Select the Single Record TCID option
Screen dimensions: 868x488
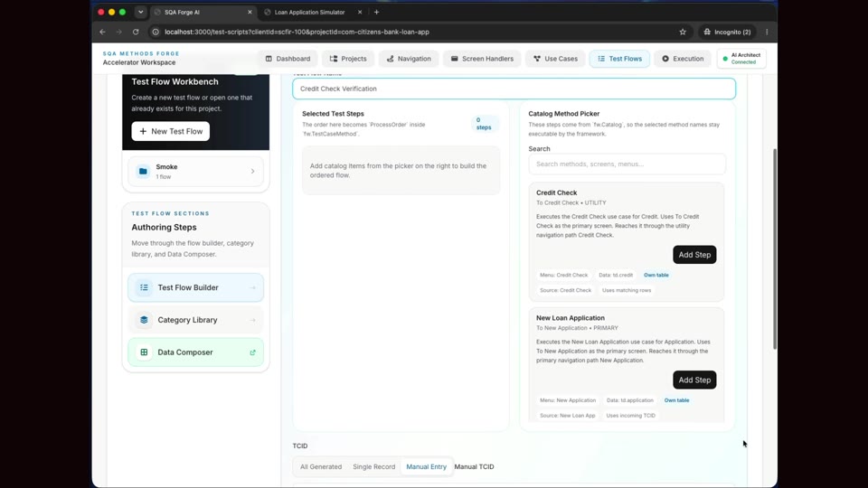pos(373,466)
